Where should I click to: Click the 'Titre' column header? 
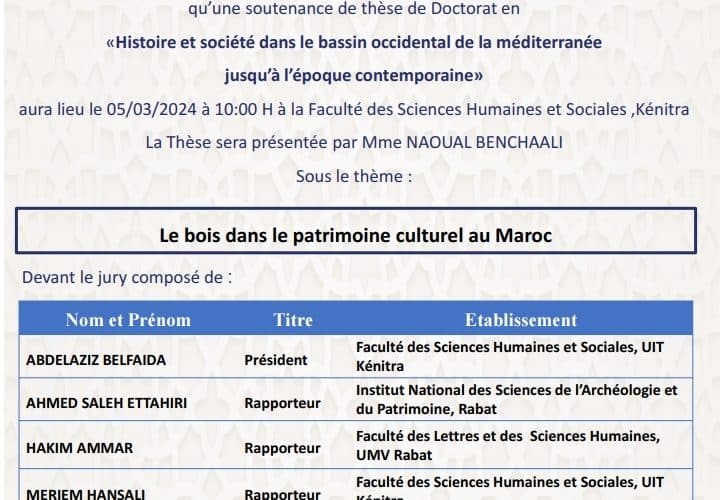click(x=293, y=320)
